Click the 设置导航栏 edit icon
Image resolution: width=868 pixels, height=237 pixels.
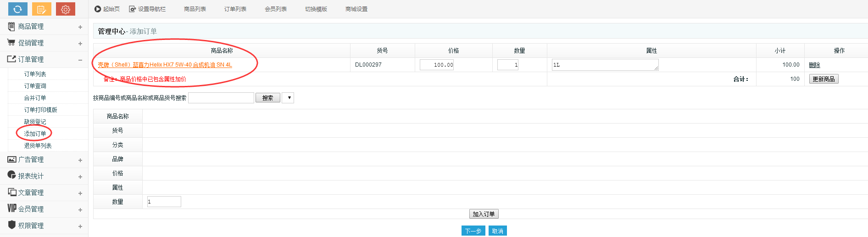(x=133, y=9)
